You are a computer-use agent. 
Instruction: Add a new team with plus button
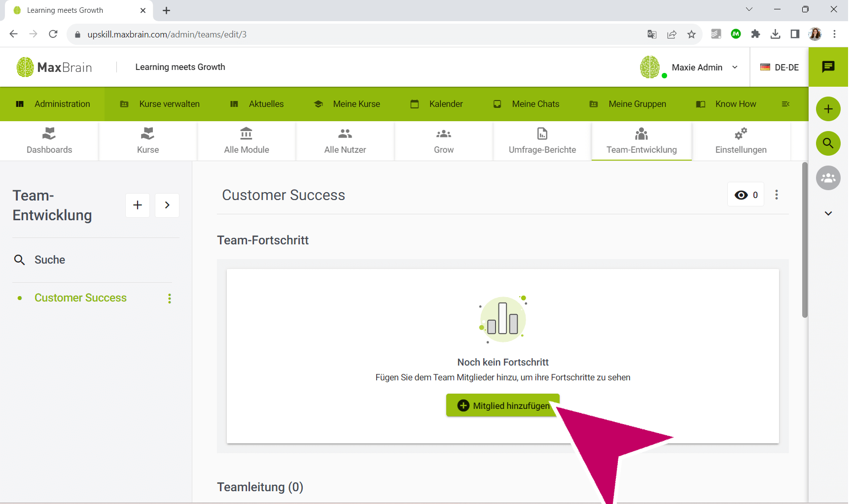pos(138,205)
